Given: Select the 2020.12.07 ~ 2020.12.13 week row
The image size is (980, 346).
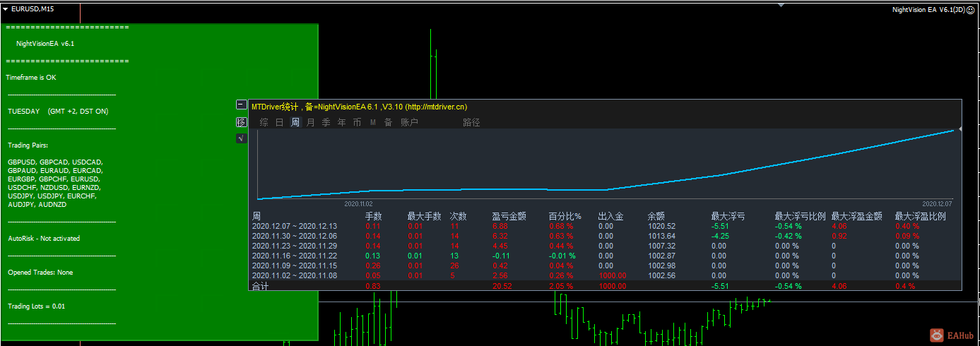Looking at the screenshot, I should pyautogui.click(x=606, y=226).
